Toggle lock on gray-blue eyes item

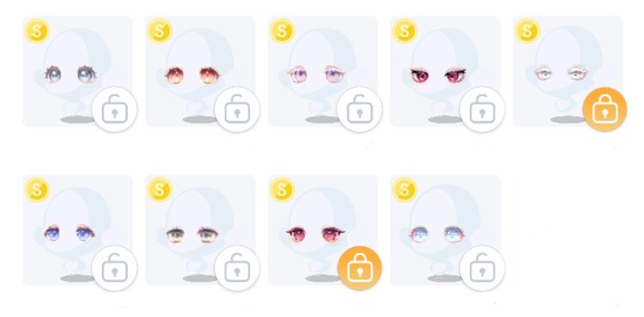click(114, 109)
